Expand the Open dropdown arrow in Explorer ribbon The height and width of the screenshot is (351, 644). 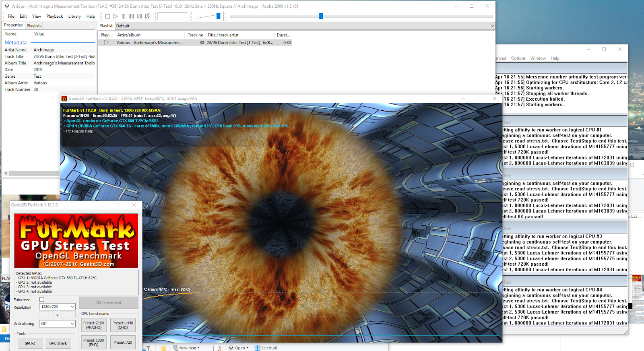coord(248,348)
